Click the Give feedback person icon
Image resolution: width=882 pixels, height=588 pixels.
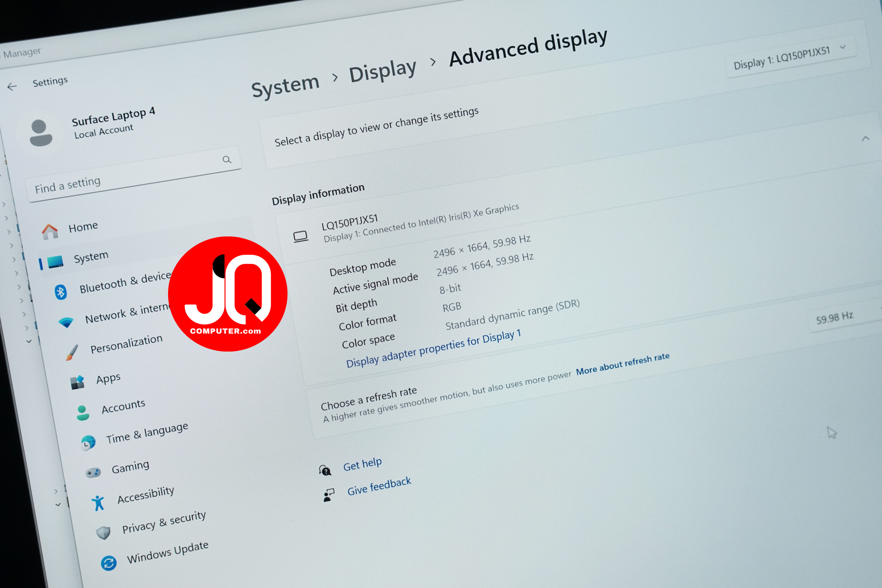tap(329, 495)
